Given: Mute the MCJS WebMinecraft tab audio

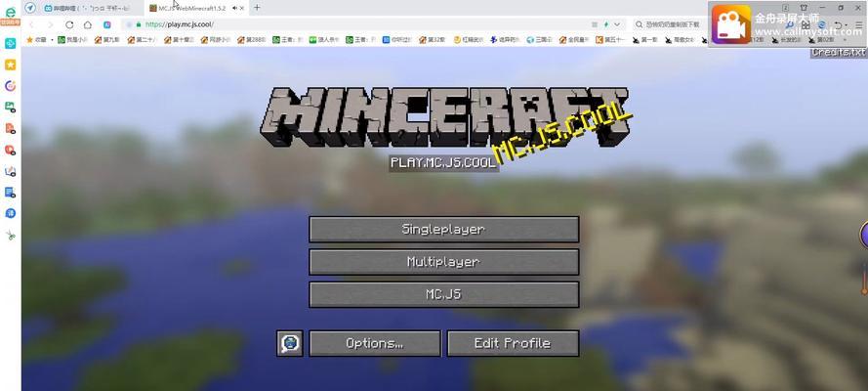Looking at the screenshot, I should tap(235, 8).
